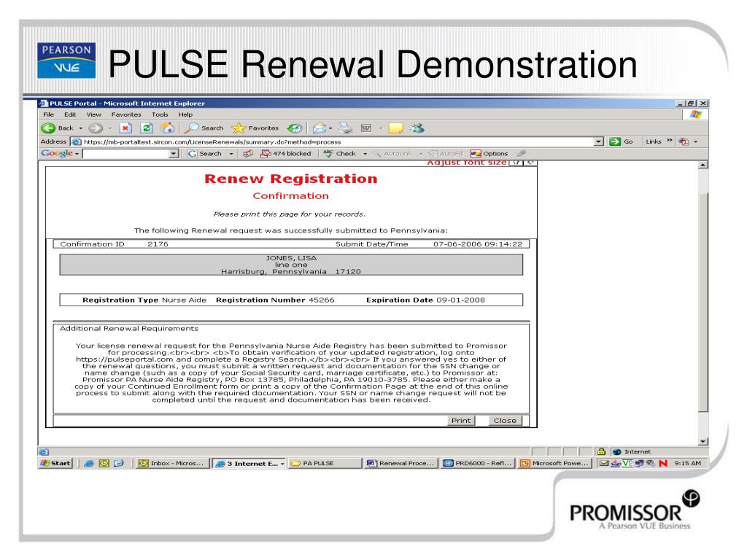747x560 pixels.
Task: Click the Confirmation ID value 2176
Action: point(158,244)
